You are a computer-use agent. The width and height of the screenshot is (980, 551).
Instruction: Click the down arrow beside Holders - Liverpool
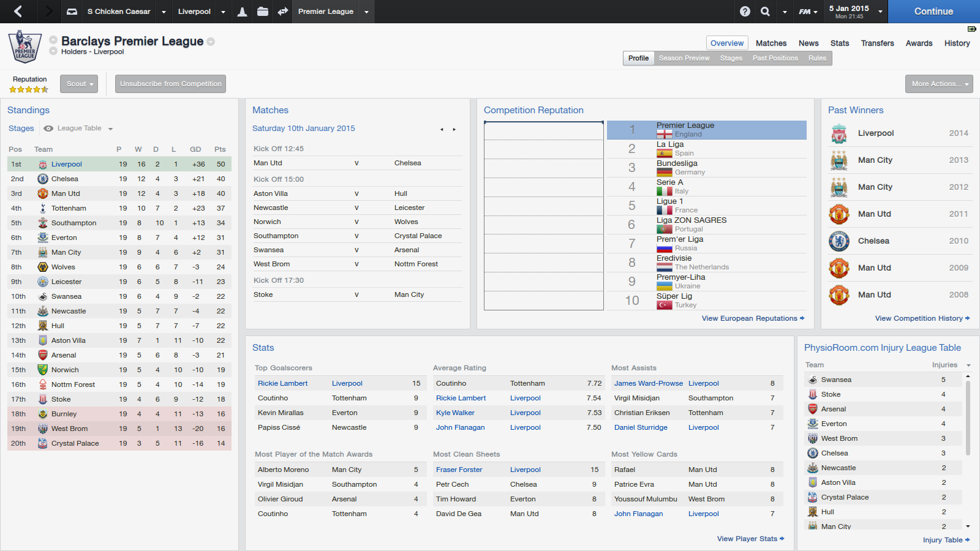53,51
